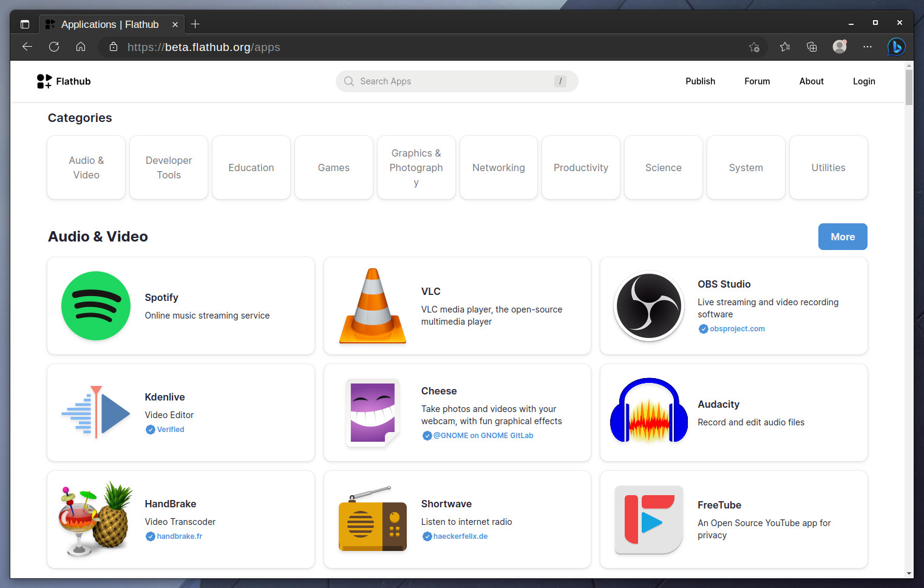
Task: Click the Flathub logo icon
Action: (44, 81)
